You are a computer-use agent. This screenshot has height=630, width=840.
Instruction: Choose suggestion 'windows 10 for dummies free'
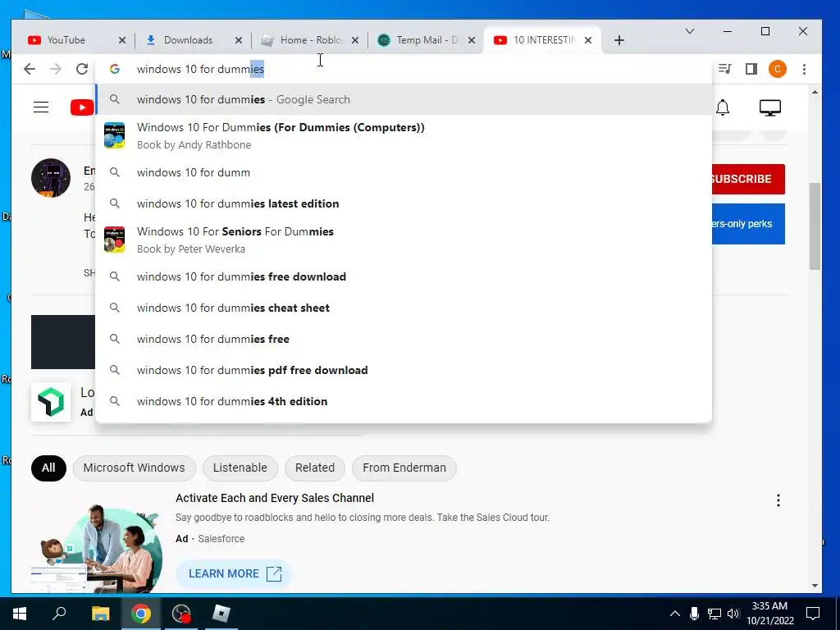point(404,339)
